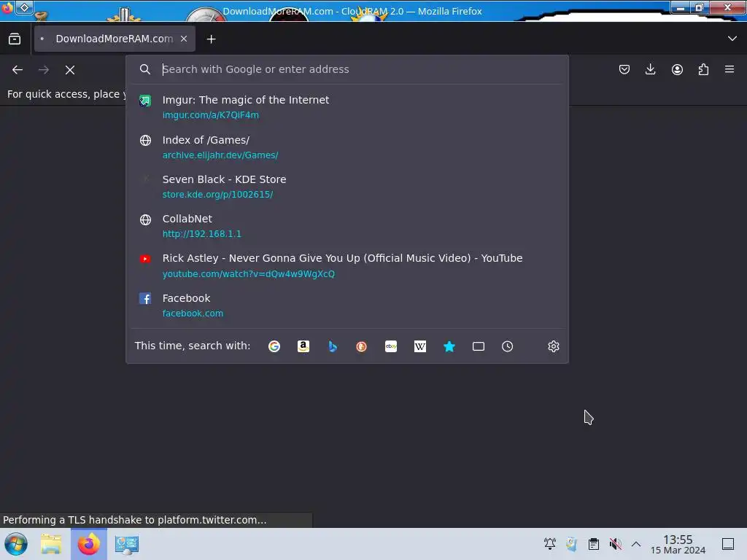747x560 pixels.
Task: Open the Extensions puzzle icon
Action: [703, 69]
